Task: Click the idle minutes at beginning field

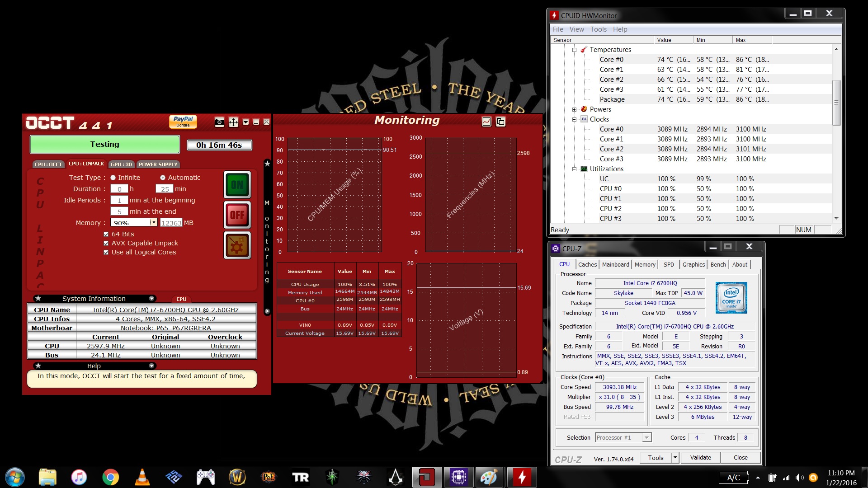Action: click(x=119, y=200)
